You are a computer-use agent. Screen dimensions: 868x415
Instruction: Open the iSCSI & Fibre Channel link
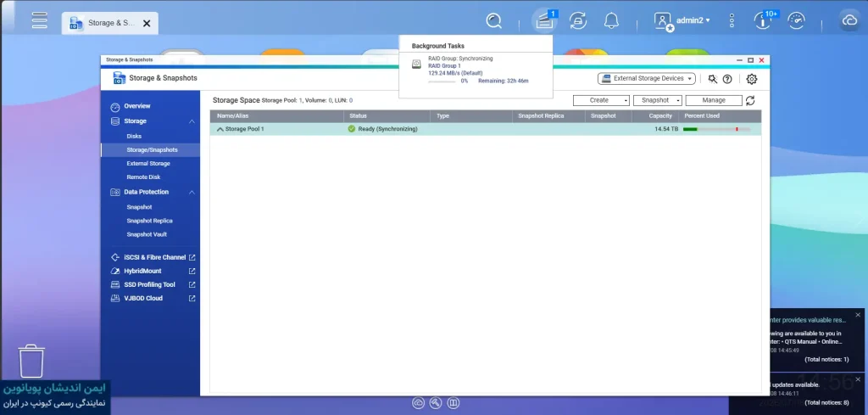point(155,258)
